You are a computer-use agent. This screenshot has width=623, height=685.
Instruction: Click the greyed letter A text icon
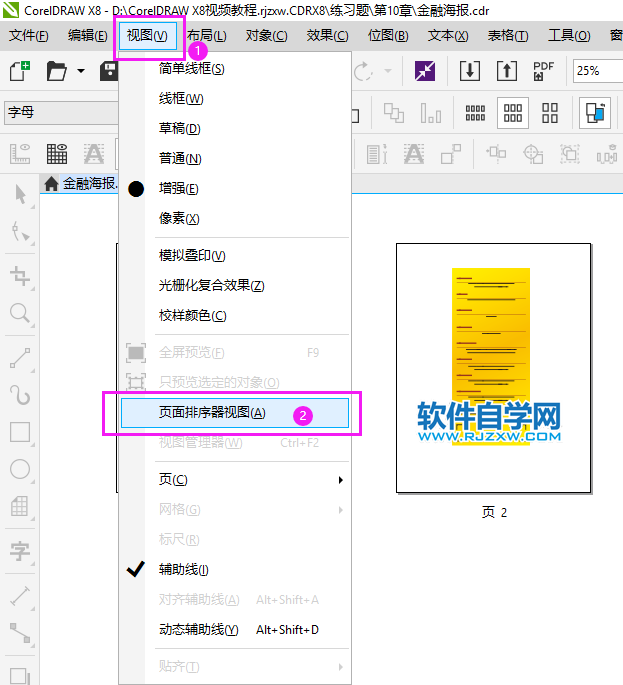tap(94, 154)
